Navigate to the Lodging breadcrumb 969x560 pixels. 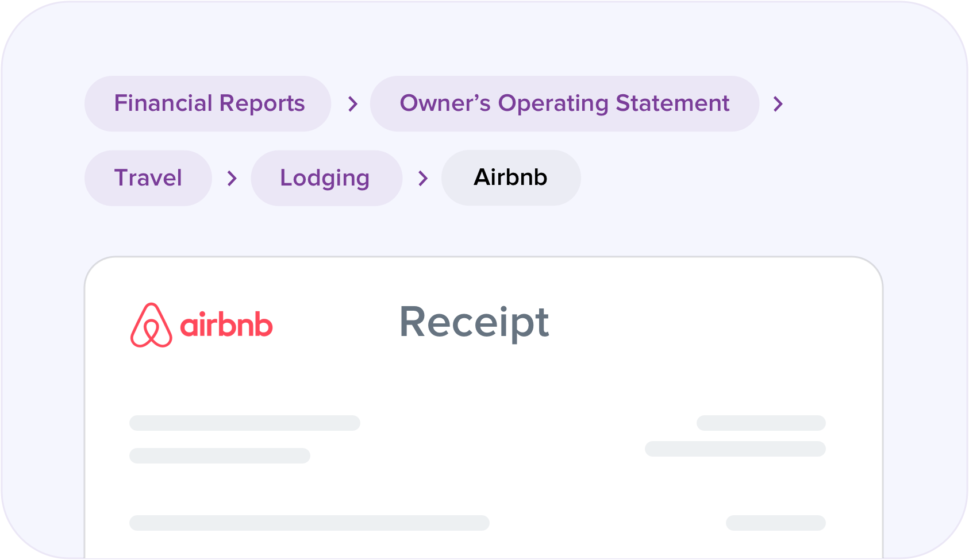click(x=326, y=178)
